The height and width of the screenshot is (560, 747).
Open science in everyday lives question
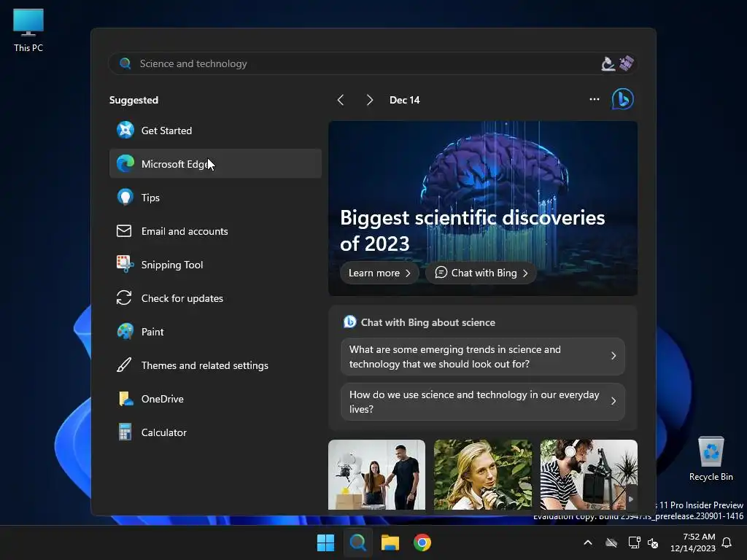pos(483,402)
